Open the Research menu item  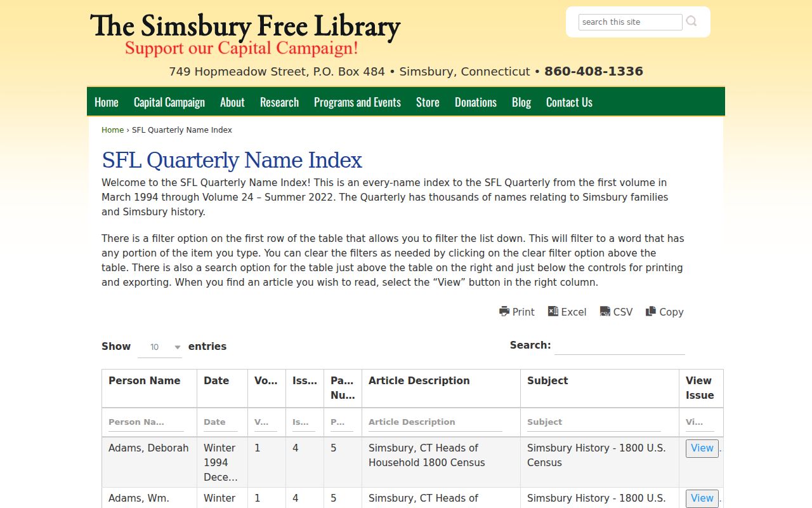tap(279, 102)
